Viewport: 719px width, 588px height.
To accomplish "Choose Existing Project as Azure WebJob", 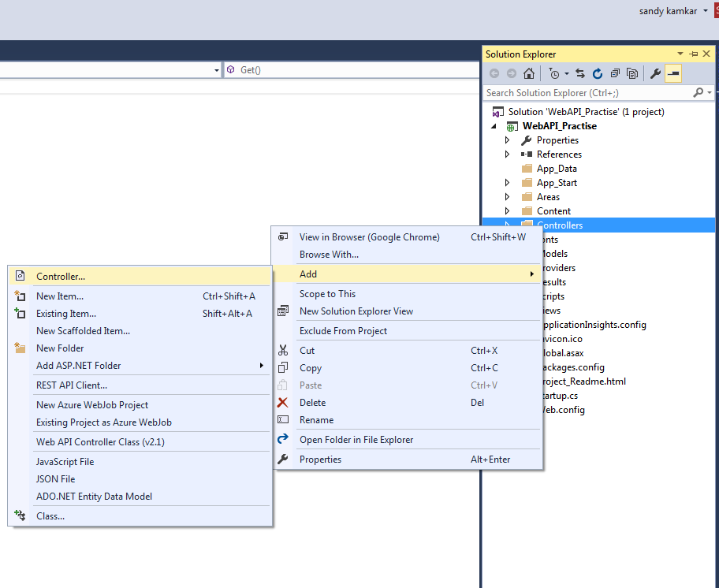I will [x=140, y=422].
